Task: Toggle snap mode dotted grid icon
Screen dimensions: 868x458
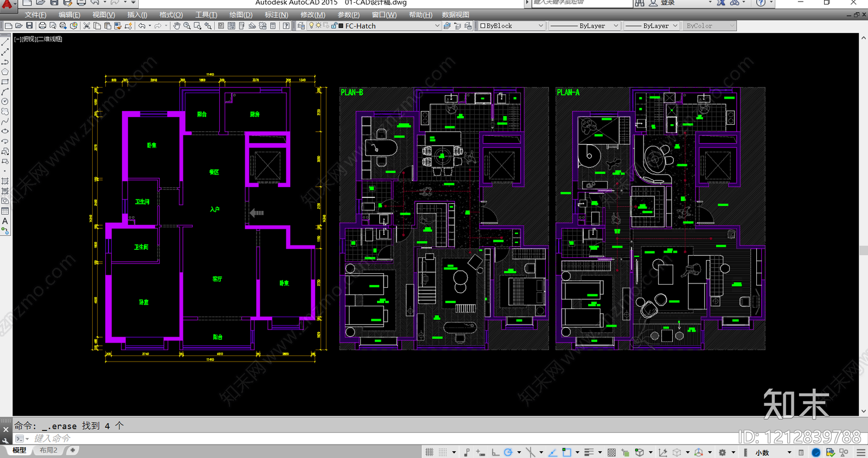Action: 443,452
